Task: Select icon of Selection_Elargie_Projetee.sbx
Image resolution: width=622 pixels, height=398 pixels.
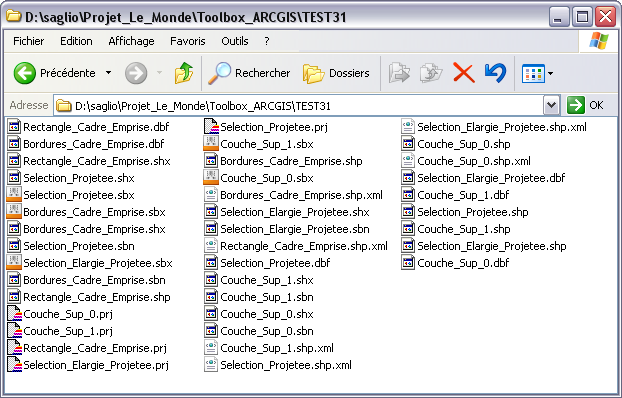Action: point(14,263)
